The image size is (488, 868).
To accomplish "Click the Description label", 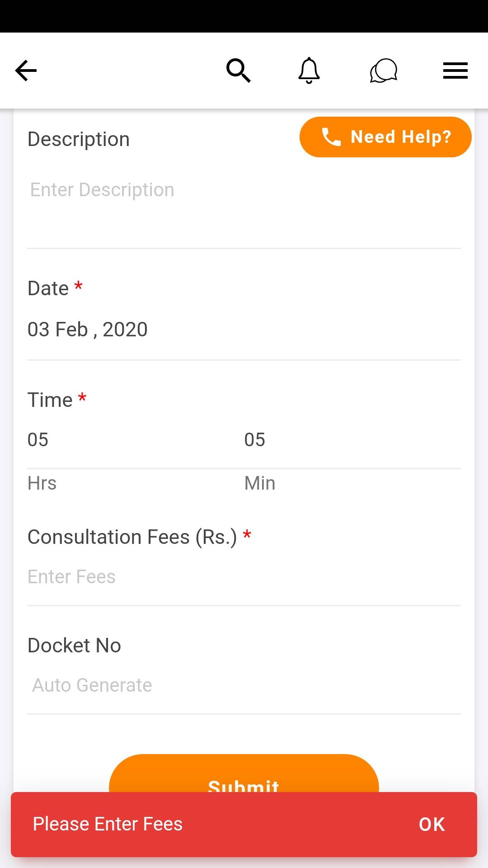I will 79,139.
